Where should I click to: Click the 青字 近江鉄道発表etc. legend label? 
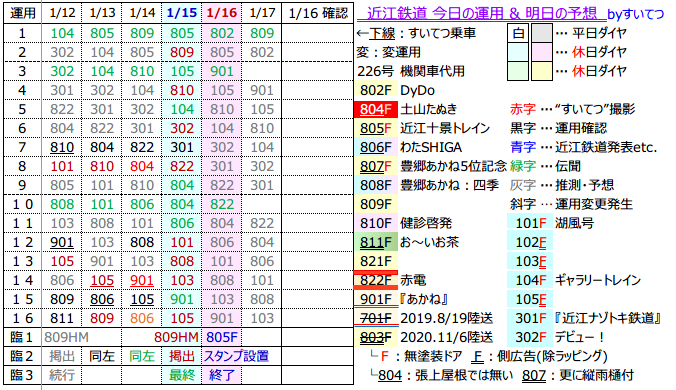click(x=583, y=147)
